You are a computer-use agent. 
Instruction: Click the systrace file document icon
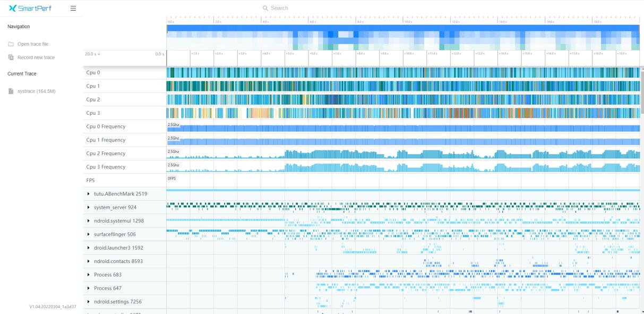tap(11, 91)
